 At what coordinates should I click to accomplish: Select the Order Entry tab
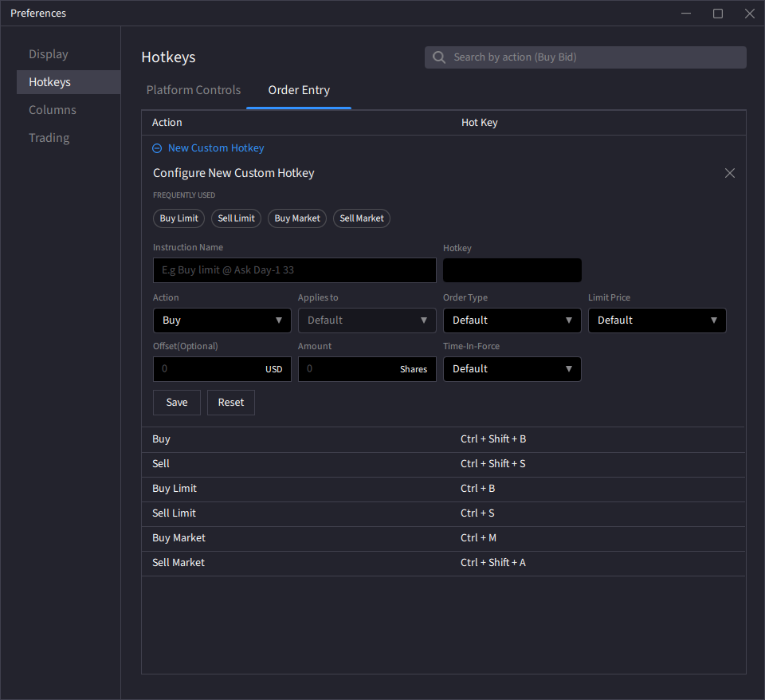pyautogui.click(x=298, y=90)
